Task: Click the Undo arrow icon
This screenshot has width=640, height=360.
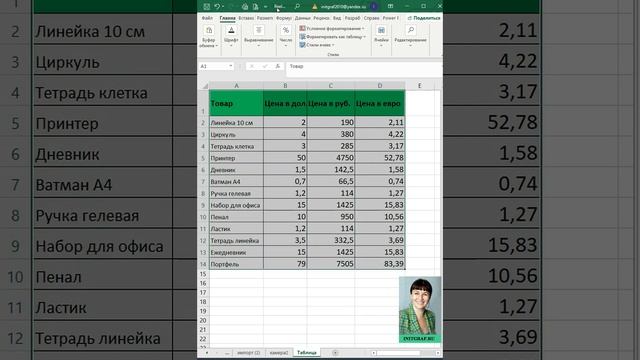Action: [217, 7]
